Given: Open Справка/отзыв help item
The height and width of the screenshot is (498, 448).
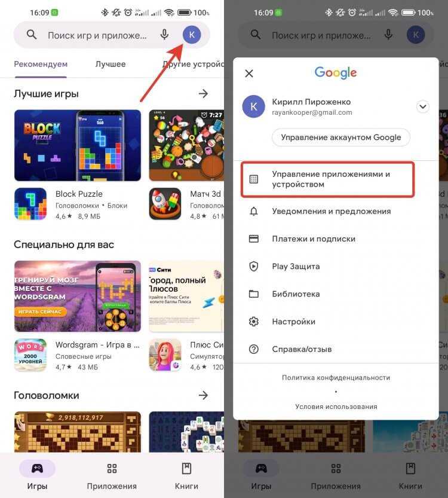Looking at the screenshot, I should pyautogui.click(x=336, y=349).
